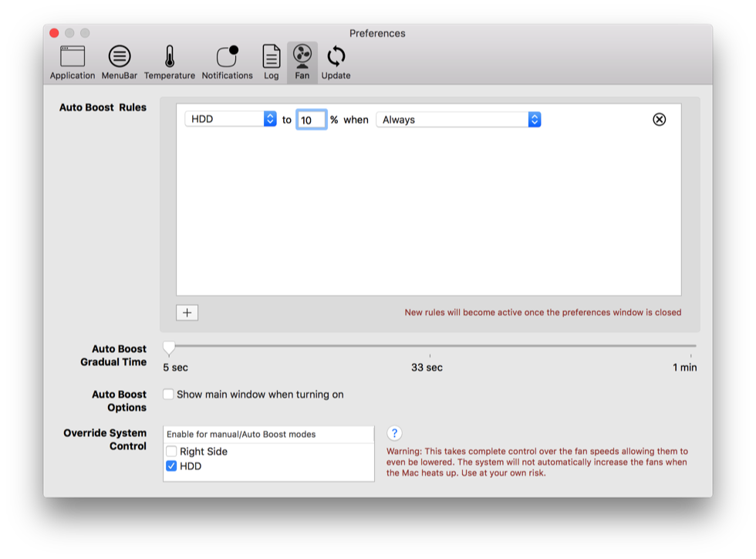Select the Fan preferences tab

[302, 63]
